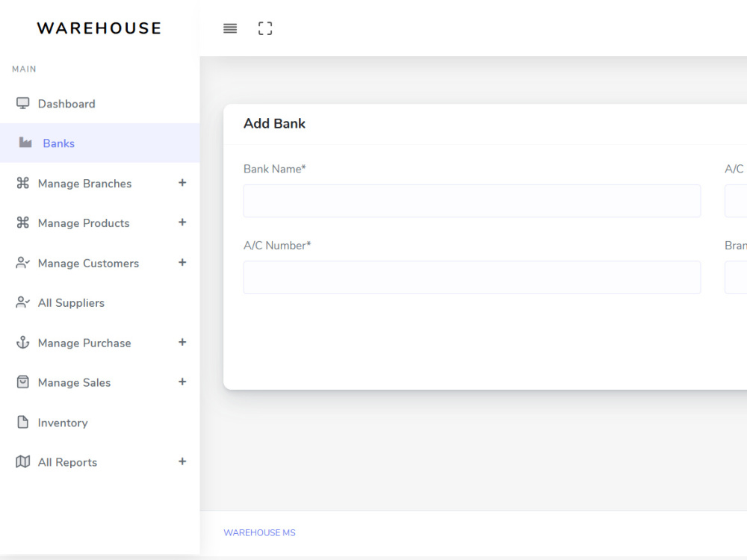Click the WAREHOUSE MS footer link
Image resolution: width=747 pixels, height=560 pixels.
[x=260, y=532]
